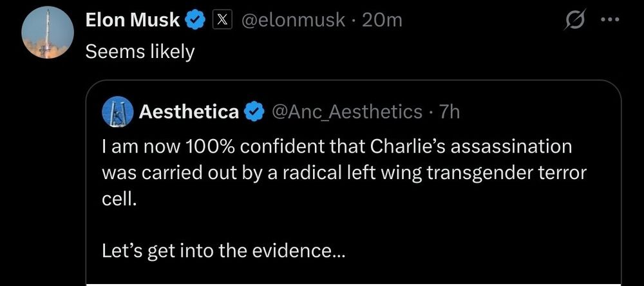Open the @Anc_Aesthetics handle link
Image resolution: width=644 pixels, height=286 pixels.
tap(348, 113)
